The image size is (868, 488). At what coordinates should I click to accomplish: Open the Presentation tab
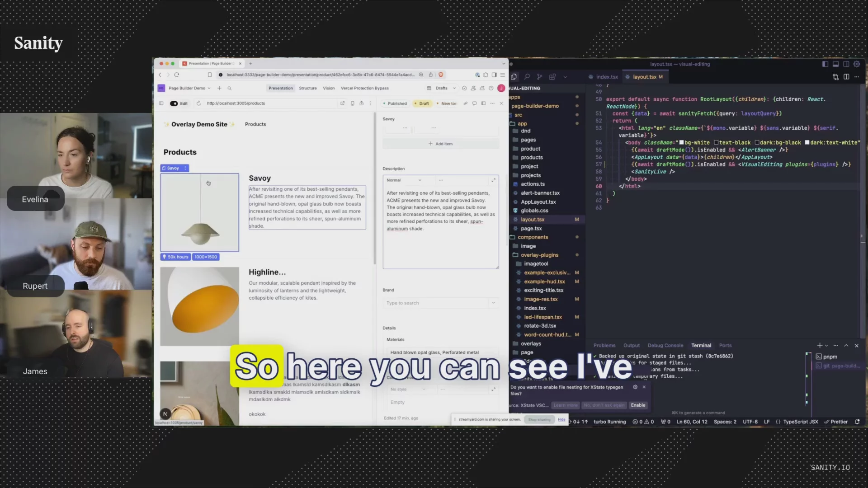coord(281,88)
